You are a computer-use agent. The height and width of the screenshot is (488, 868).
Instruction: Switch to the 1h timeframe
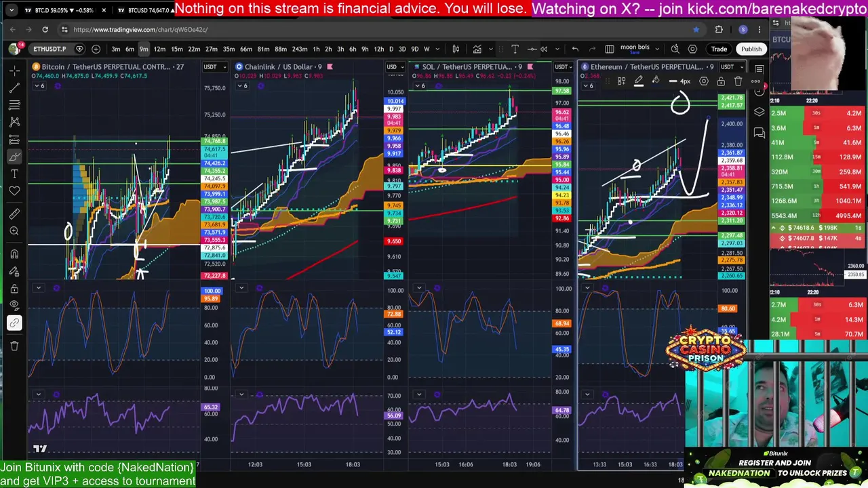pyautogui.click(x=316, y=49)
